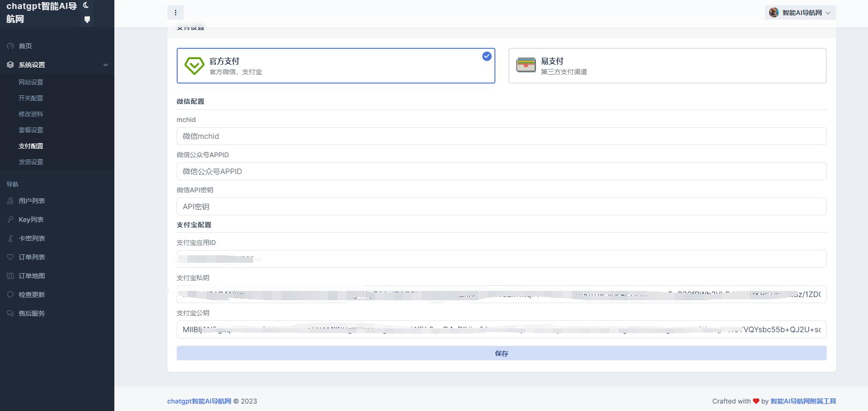This screenshot has height=411, width=868.
Task: Toggle dark mode moon icon
Action: [86, 6]
